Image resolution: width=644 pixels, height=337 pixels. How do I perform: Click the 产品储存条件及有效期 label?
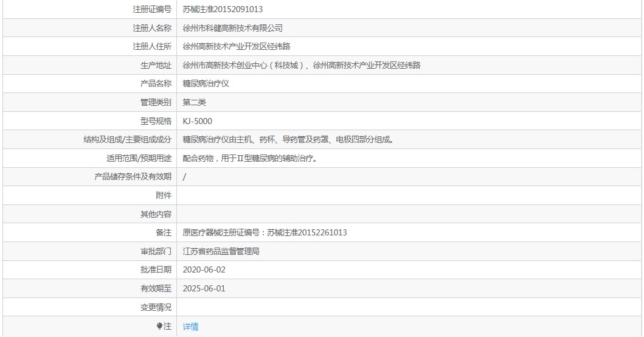pos(133,177)
